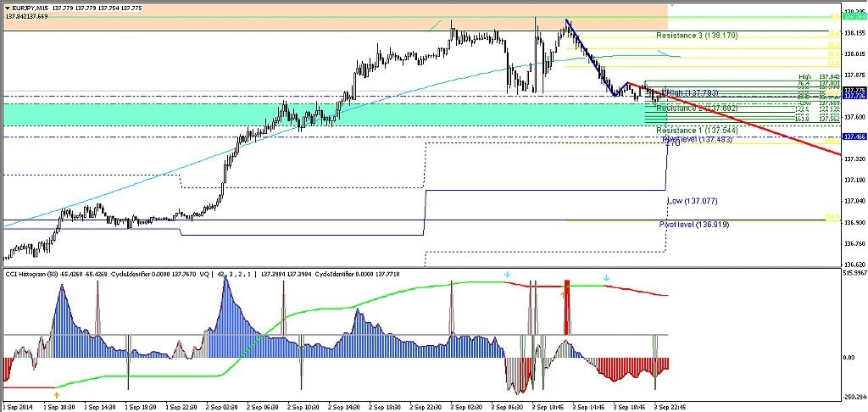Screen dimensions: 868x412
Task: Click the triangle arrow beside EURJPY,M15 title
Action: [7, 8]
